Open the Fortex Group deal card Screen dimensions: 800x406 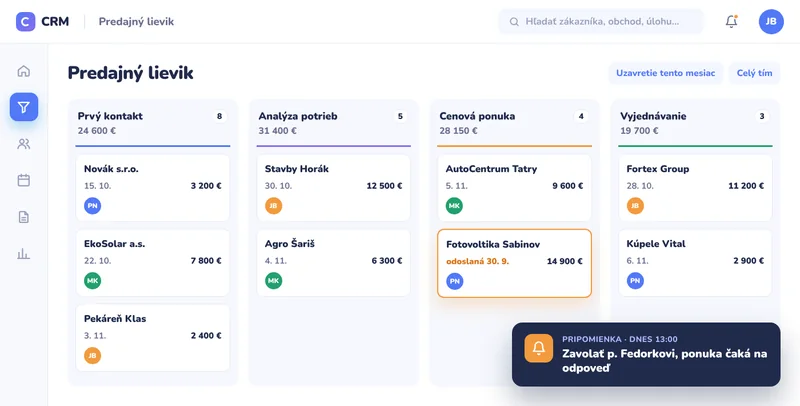695,188
